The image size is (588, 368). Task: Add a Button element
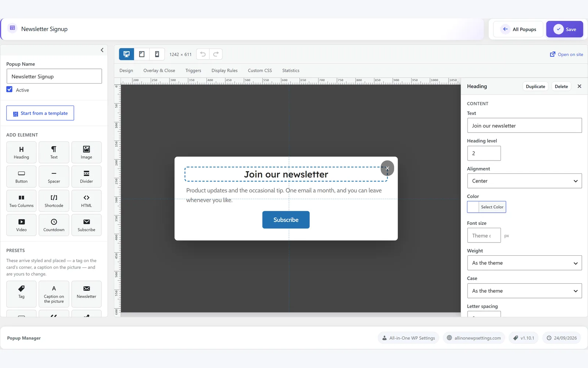click(21, 177)
